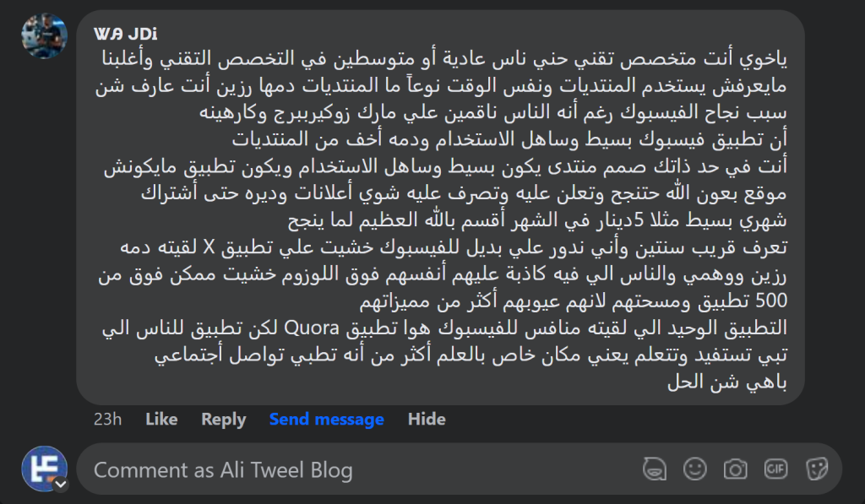
Task: Focus the 'Comment as Ali Tweel Blog' field
Action: (x=355, y=469)
